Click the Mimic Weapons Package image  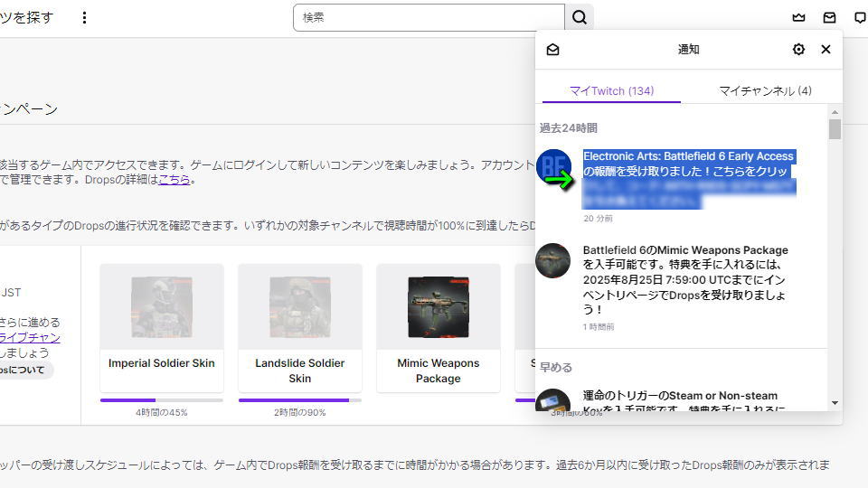439,307
